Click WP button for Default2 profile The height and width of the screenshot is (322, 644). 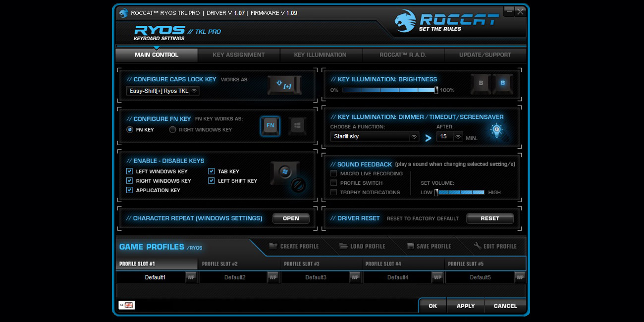[x=273, y=277]
